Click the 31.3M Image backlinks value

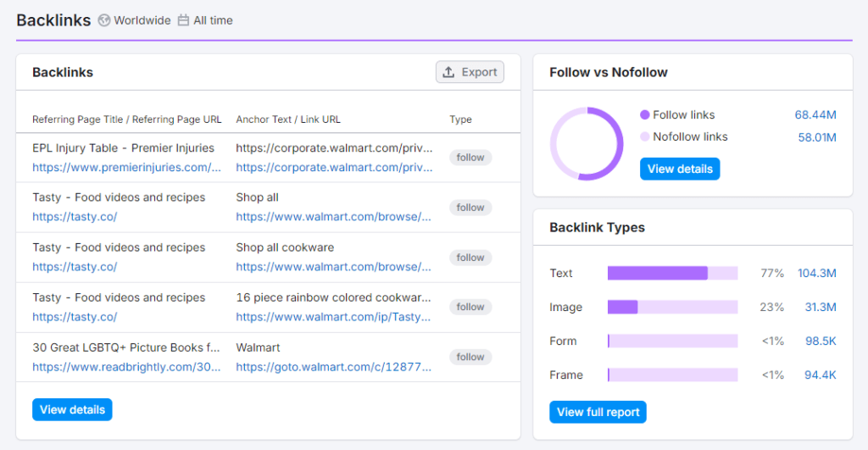pyautogui.click(x=821, y=307)
